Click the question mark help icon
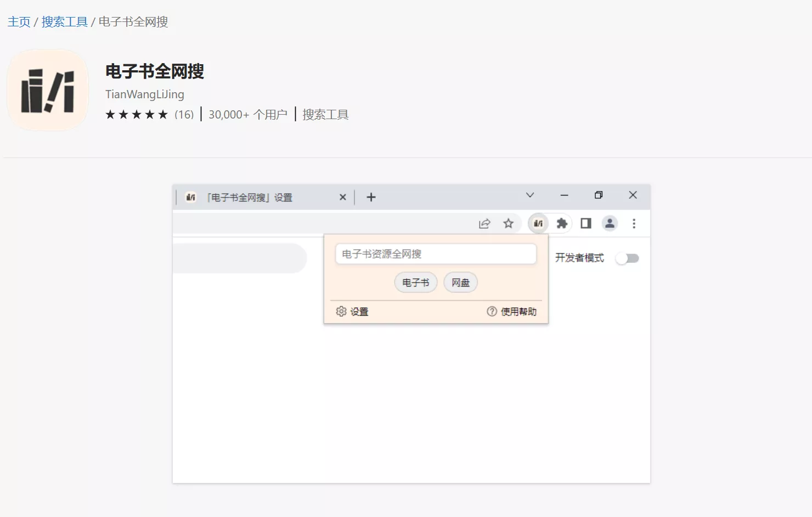This screenshot has width=812, height=517. click(x=492, y=311)
